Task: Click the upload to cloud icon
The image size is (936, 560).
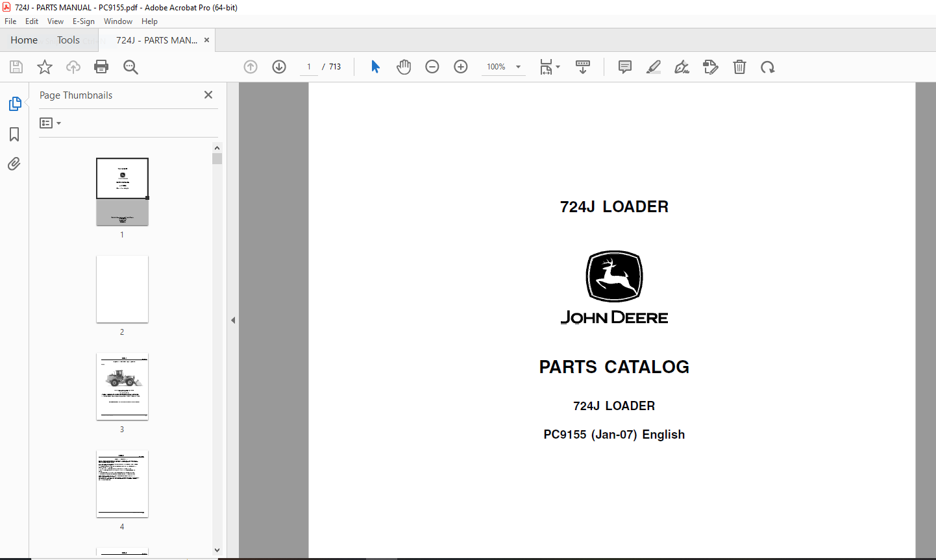Action: (73, 67)
